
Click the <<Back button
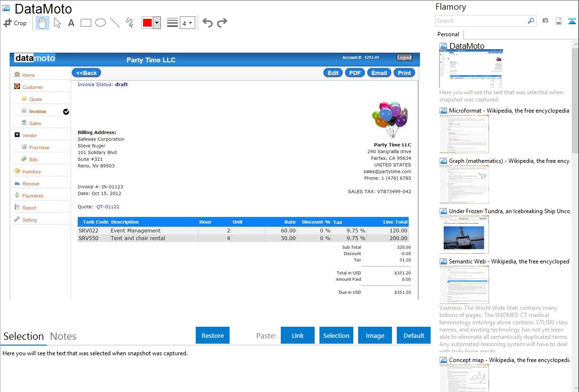tap(87, 73)
